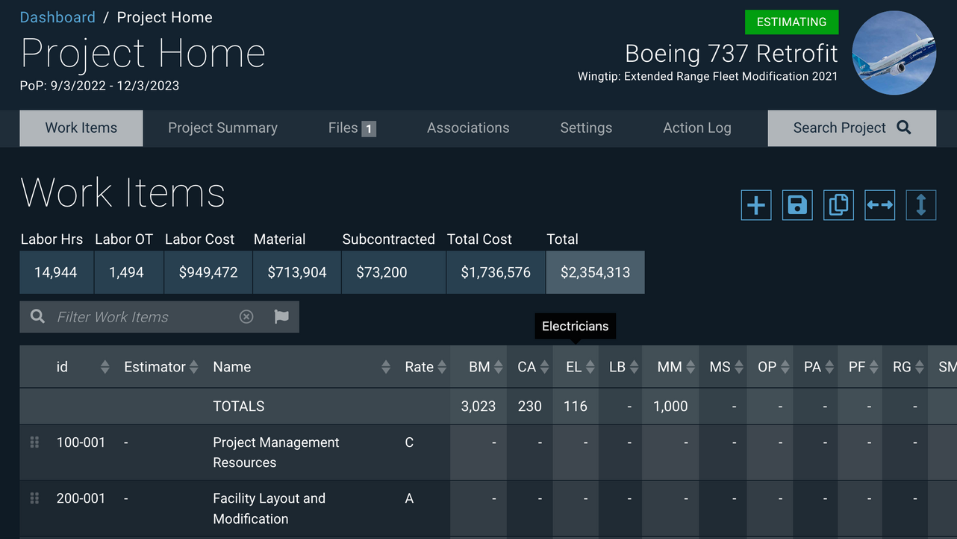Screen dimensions: 957x539
Task: Sort by the RG column arrows
Action: [920, 367]
